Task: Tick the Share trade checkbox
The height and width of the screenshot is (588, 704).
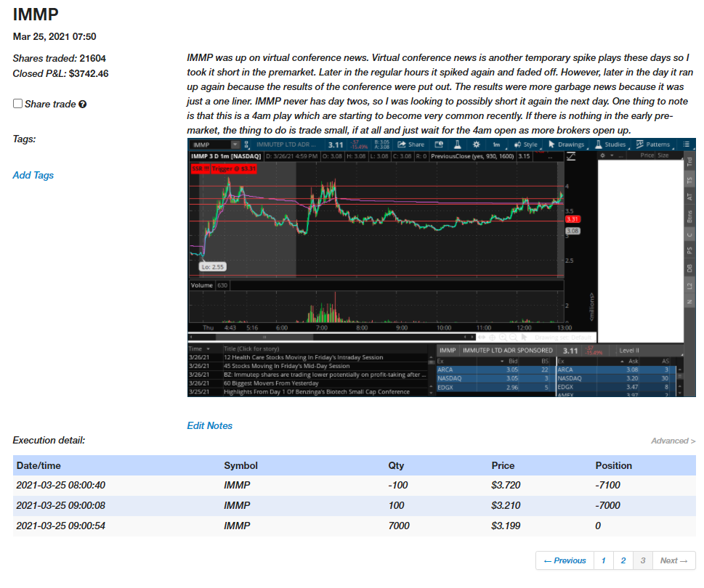Action: [17, 104]
